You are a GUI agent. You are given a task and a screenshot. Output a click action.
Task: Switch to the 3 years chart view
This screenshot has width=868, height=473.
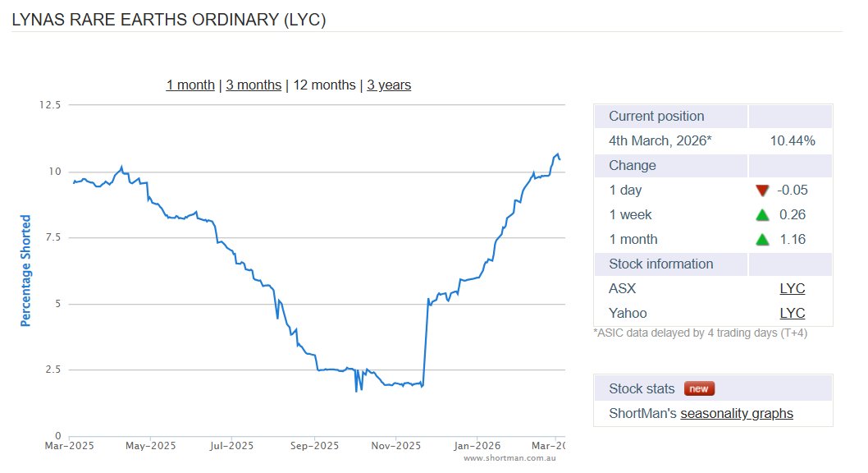[389, 85]
